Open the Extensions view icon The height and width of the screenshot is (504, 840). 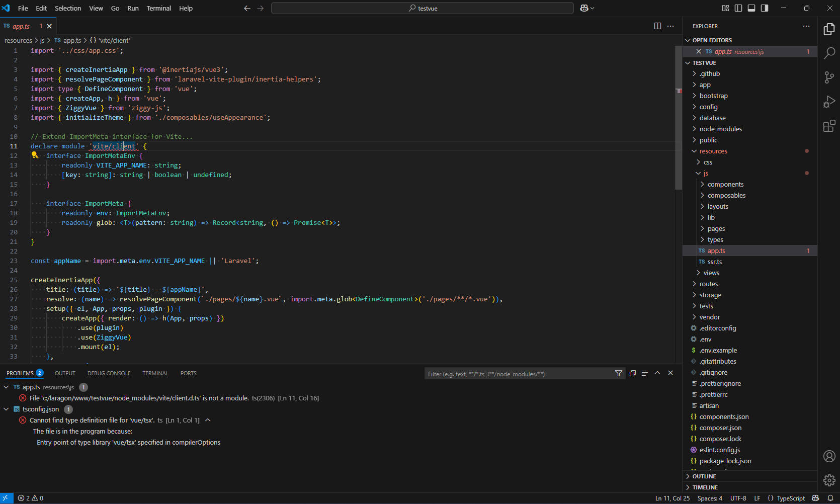tap(829, 126)
